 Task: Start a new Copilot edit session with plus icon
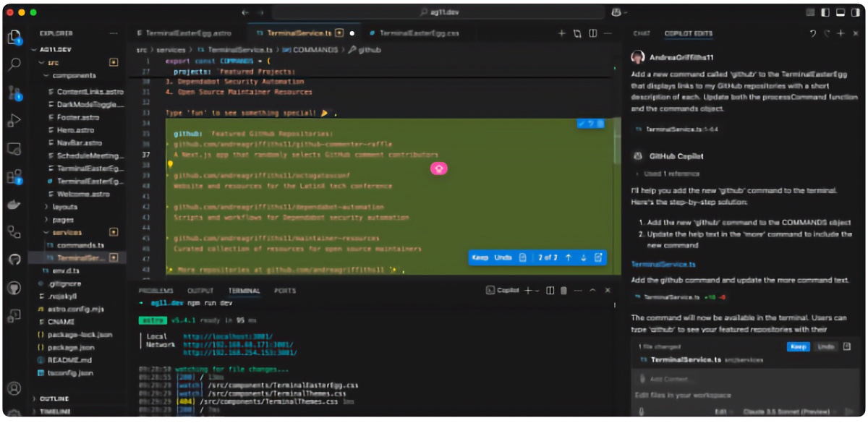click(840, 33)
